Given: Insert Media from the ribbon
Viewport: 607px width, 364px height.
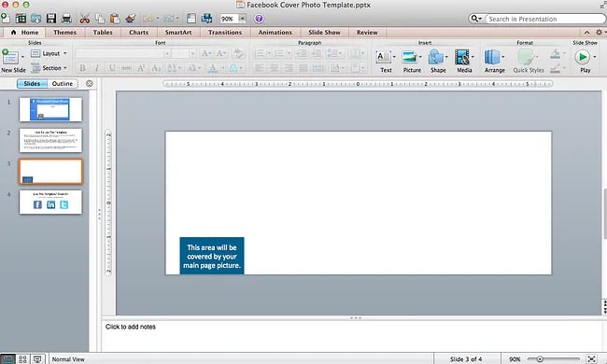Looking at the screenshot, I should [464, 61].
